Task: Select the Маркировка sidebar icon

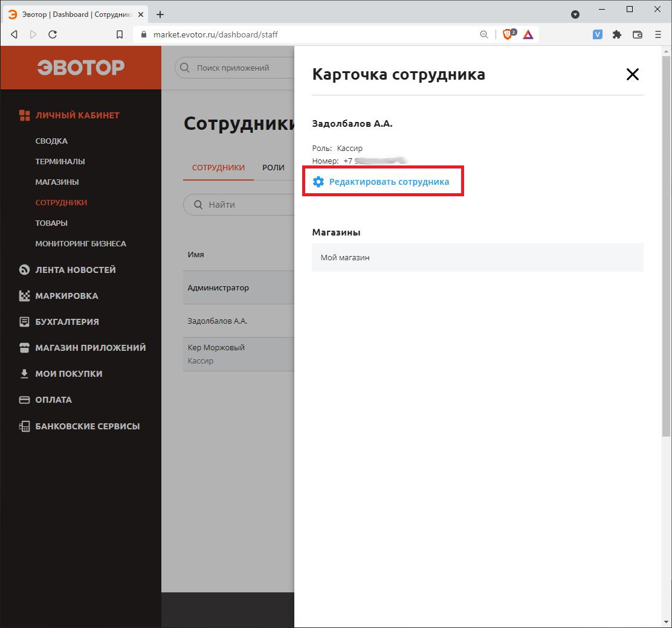Action: [x=23, y=295]
